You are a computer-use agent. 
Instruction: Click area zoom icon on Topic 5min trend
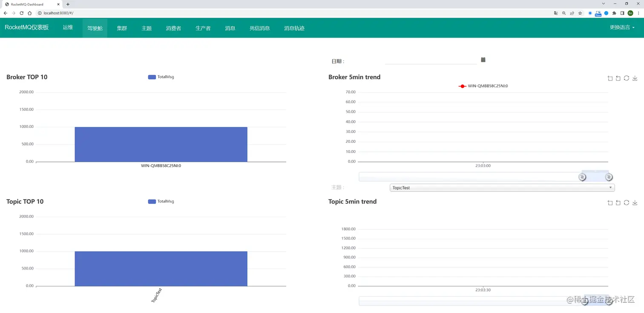[x=610, y=203]
